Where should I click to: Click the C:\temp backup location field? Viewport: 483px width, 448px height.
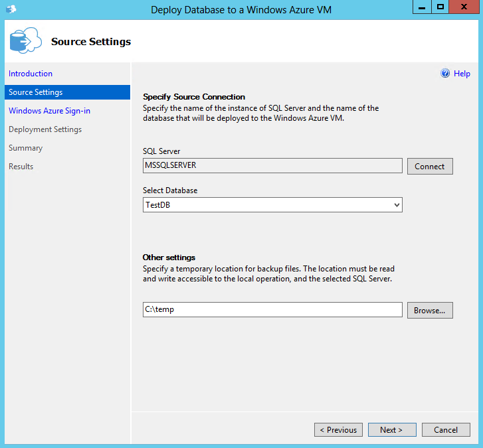pyautogui.click(x=272, y=310)
